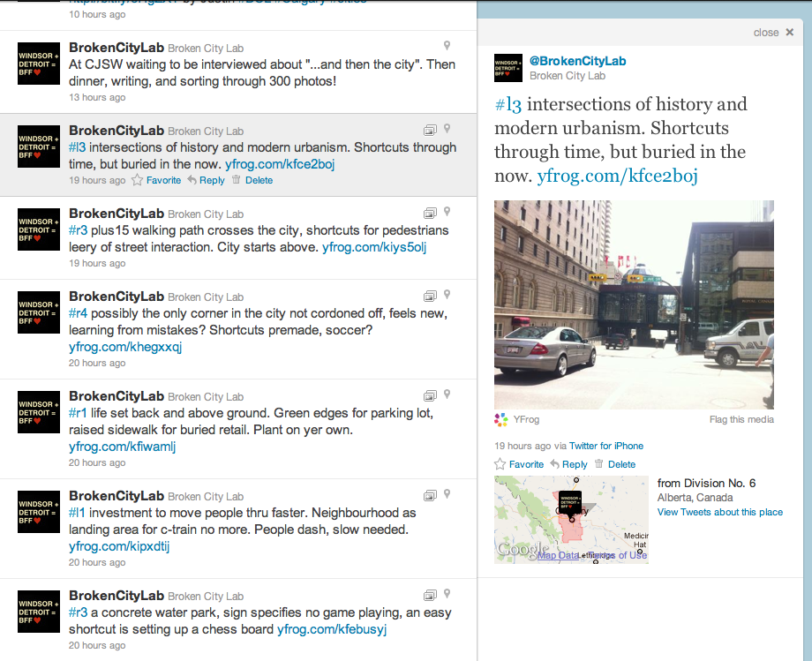Screen dimensions: 812x661
Task: Open media icon on #r1 tweet
Action: [430, 396]
